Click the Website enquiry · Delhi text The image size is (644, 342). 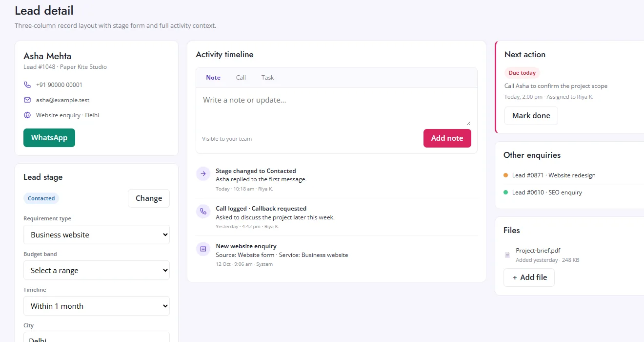click(68, 115)
